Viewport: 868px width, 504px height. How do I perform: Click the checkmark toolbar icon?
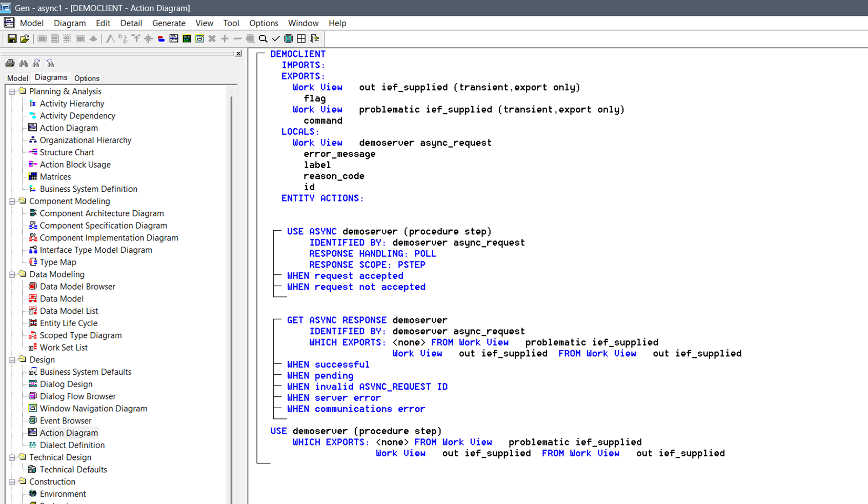[x=276, y=39]
